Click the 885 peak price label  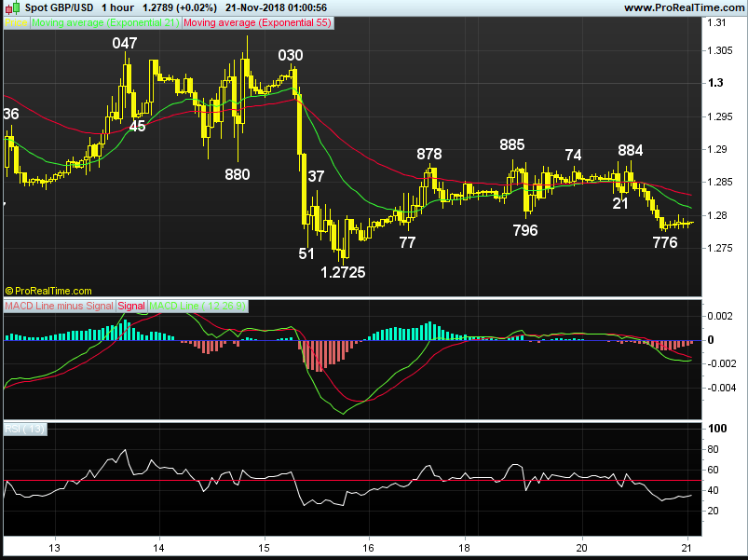511,144
